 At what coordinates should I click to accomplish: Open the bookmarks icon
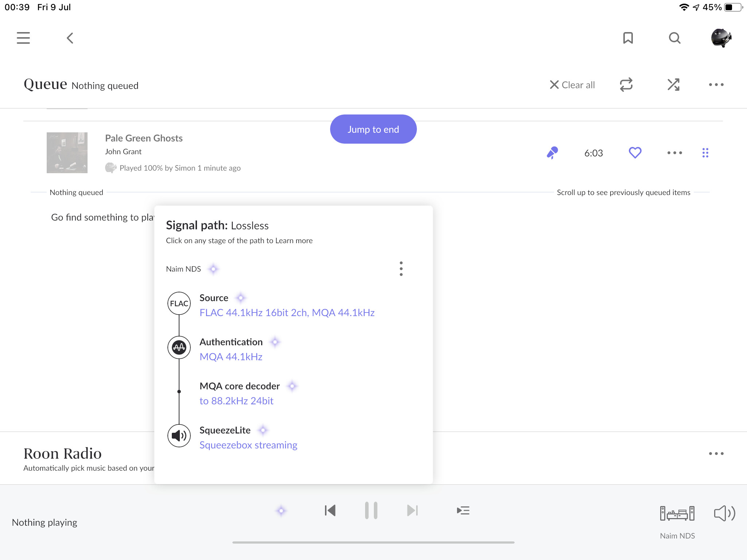pos(628,38)
